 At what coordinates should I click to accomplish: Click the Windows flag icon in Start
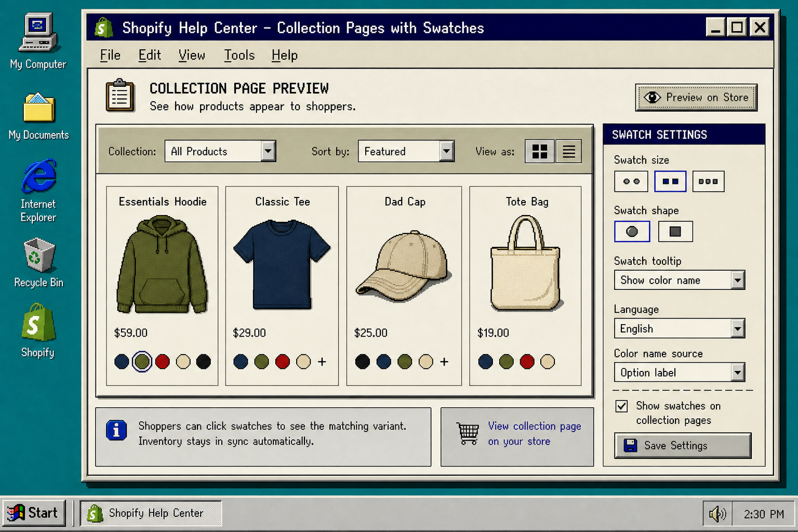pyautogui.click(x=16, y=513)
